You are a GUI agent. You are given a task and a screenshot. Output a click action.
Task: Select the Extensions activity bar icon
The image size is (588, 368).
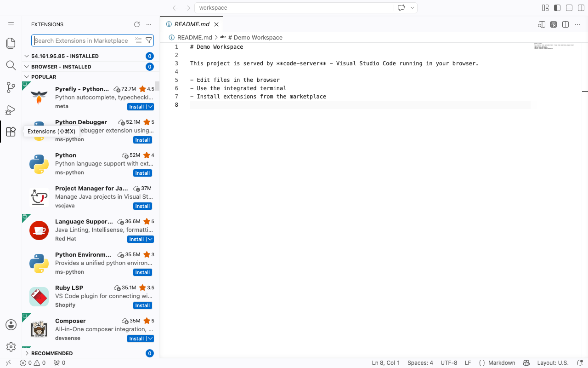point(11,132)
